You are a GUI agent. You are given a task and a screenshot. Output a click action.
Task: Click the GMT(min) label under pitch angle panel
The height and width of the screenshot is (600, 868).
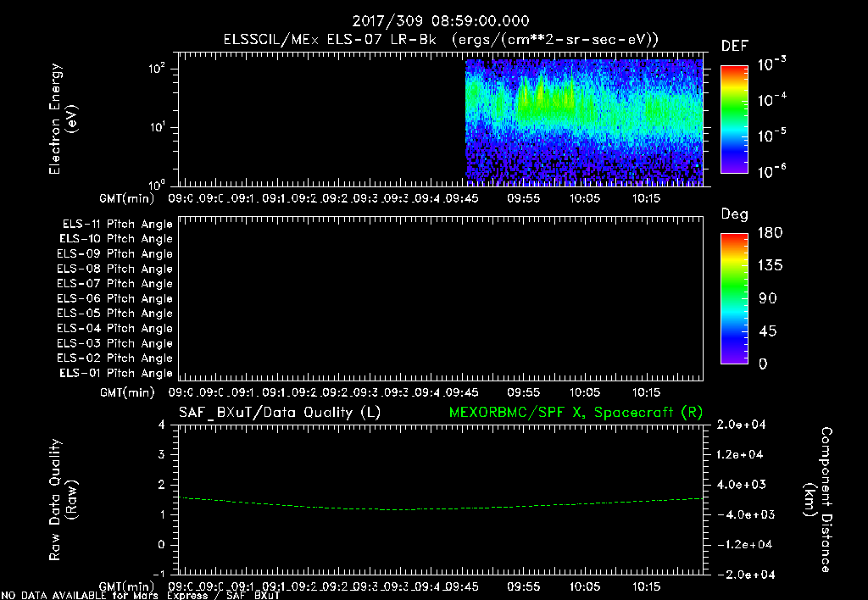(127, 393)
